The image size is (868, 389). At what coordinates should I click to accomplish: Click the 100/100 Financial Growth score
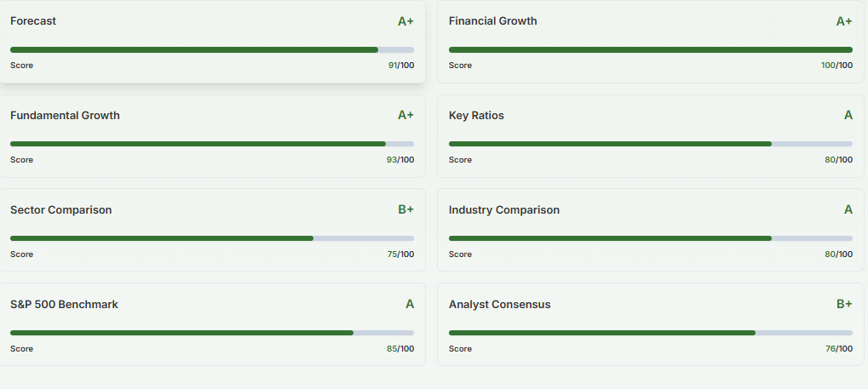836,66
